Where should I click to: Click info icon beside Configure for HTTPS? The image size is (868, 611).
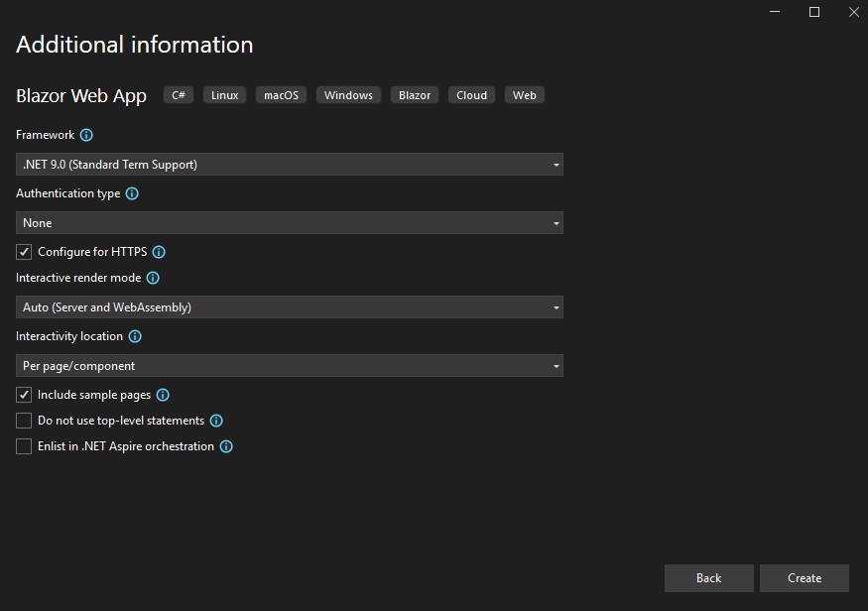(x=159, y=252)
